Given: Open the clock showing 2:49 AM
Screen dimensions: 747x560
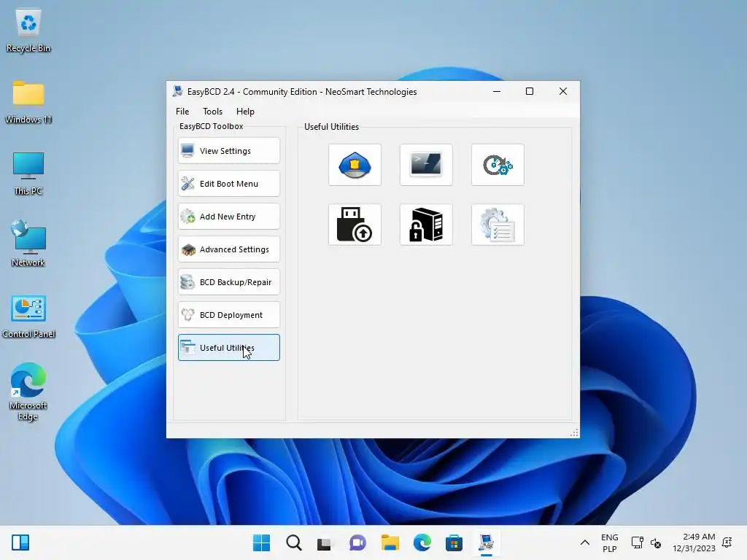Looking at the screenshot, I should (x=694, y=542).
